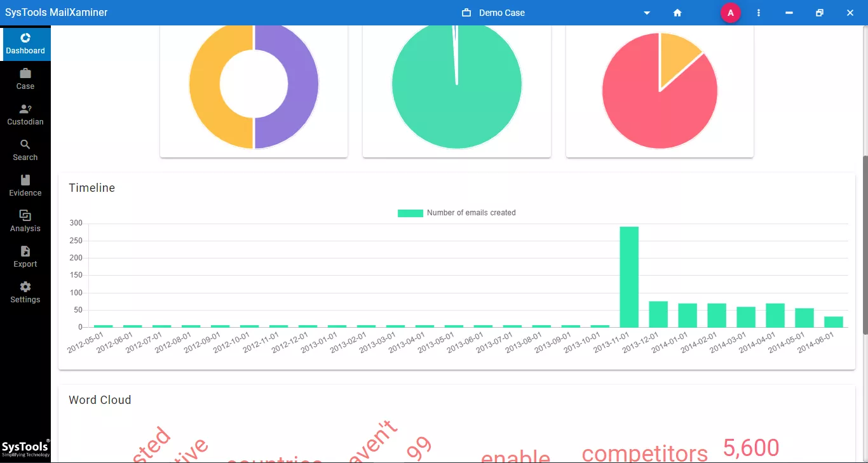This screenshot has width=868, height=463.
Task: Open the Custodian person icon
Action: coord(25,109)
